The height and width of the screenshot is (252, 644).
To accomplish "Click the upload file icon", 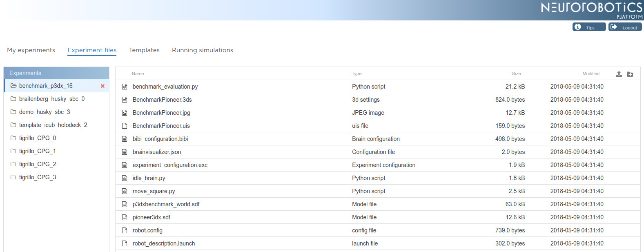I will [619, 74].
